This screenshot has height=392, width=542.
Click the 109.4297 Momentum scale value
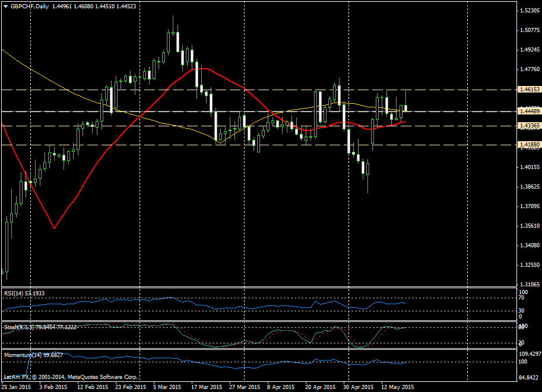(530, 354)
